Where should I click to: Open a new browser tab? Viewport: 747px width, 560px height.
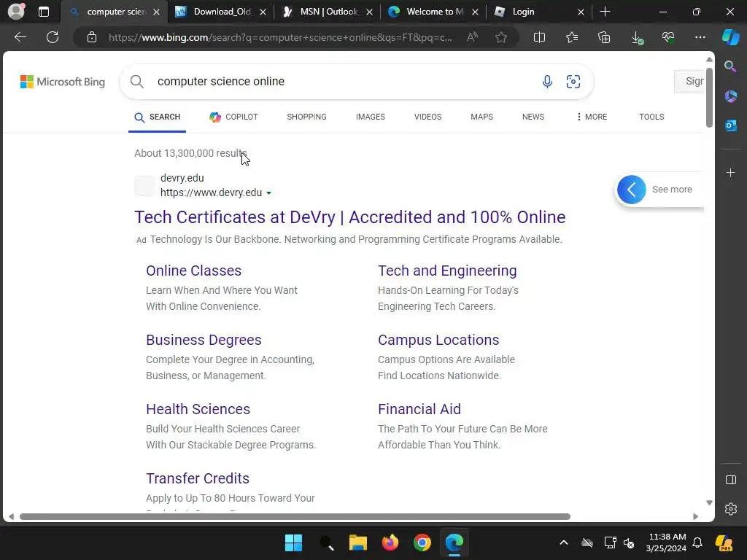(x=605, y=12)
